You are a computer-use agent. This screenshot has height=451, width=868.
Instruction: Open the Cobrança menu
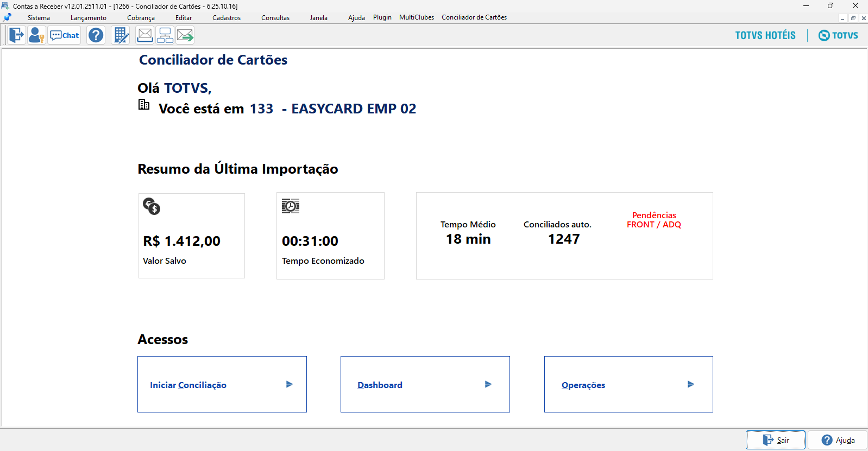[x=141, y=18]
